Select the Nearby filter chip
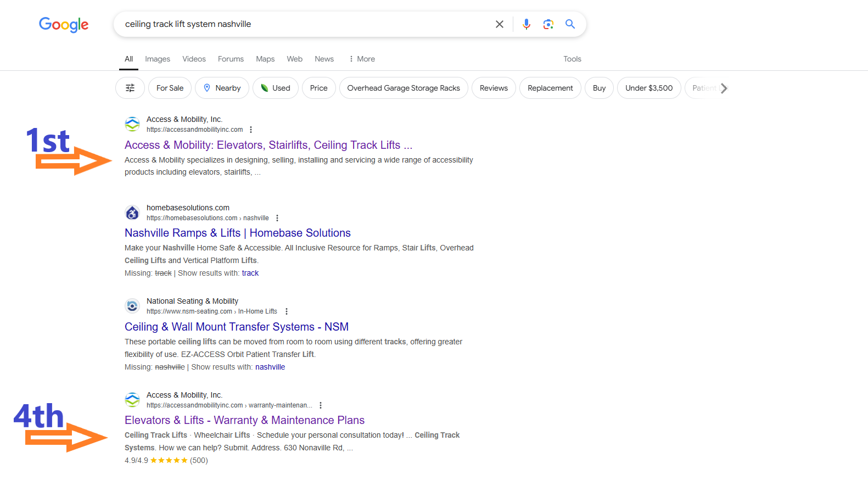868x480 pixels. point(222,88)
